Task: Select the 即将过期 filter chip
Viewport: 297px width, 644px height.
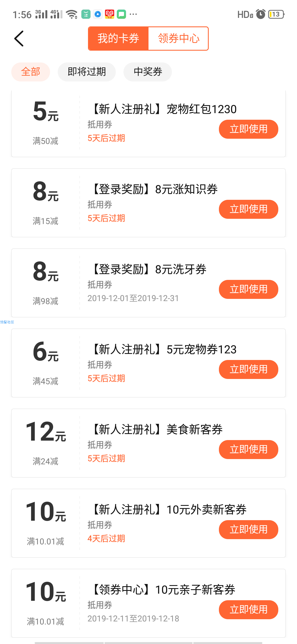Action: tap(87, 72)
